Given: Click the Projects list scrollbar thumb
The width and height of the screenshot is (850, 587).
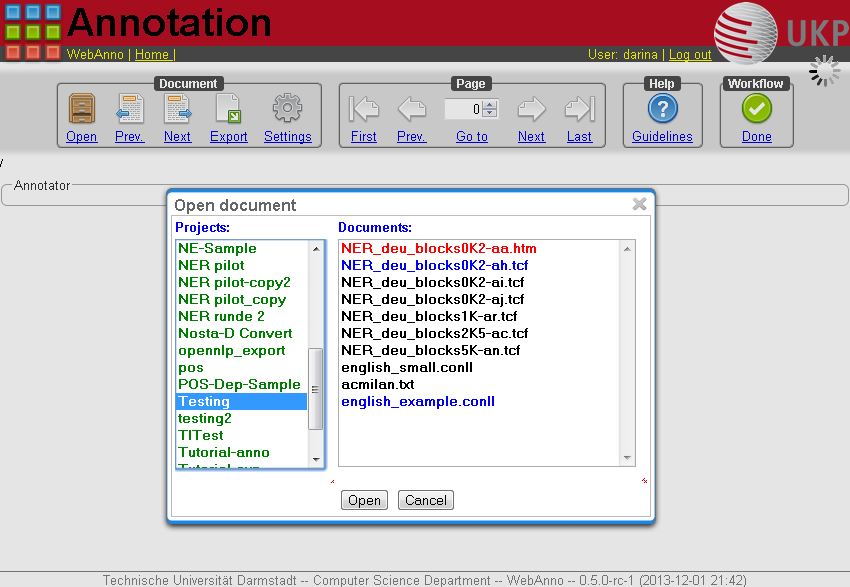Looking at the screenshot, I should (315, 389).
